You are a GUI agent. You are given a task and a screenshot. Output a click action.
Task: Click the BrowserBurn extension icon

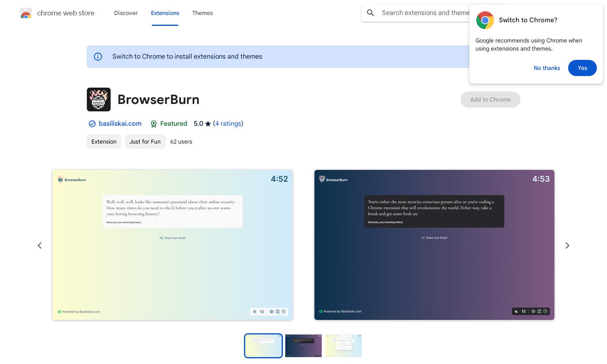(x=99, y=99)
